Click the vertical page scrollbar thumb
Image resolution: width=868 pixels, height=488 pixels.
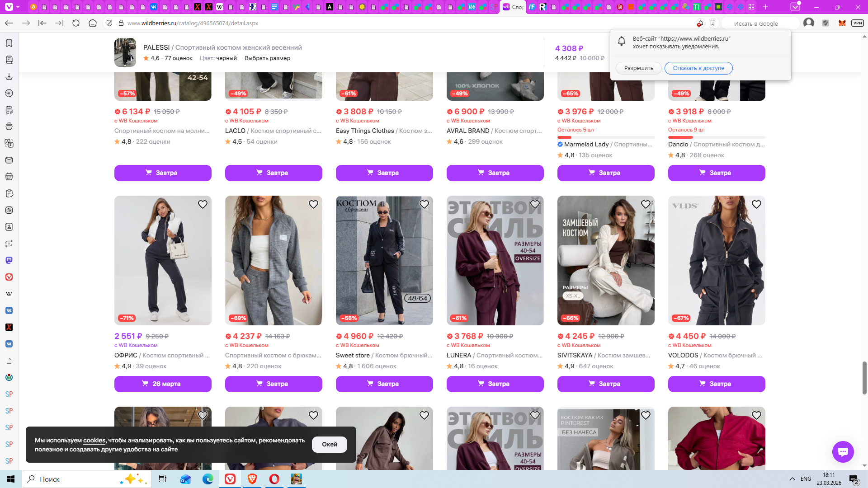click(x=864, y=377)
